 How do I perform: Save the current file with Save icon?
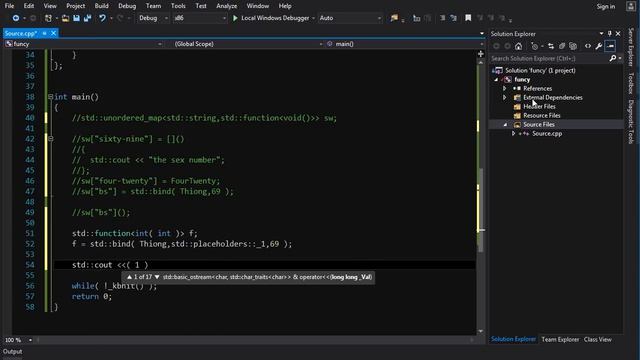tap(76, 18)
